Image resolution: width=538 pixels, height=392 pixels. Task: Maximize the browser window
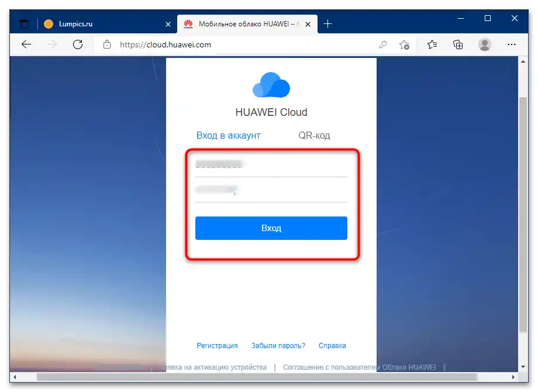pos(488,18)
